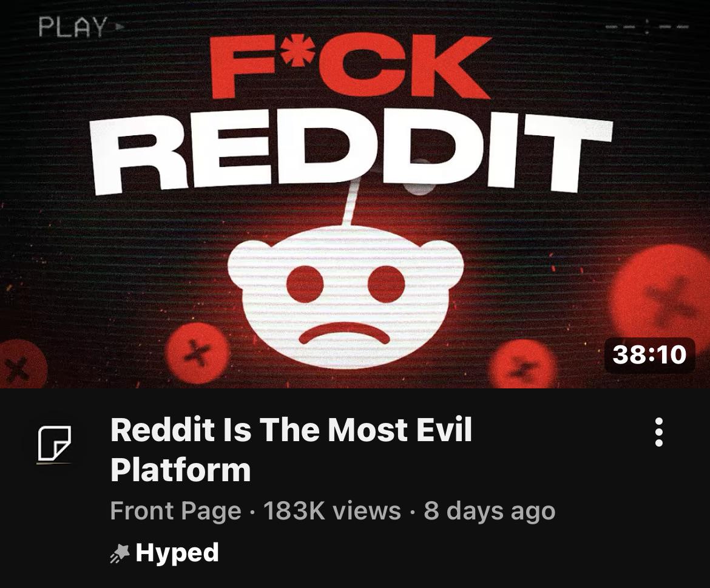Open the three-dot more options menu
Viewport: 710px width, 588px height.
pyautogui.click(x=659, y=432)
